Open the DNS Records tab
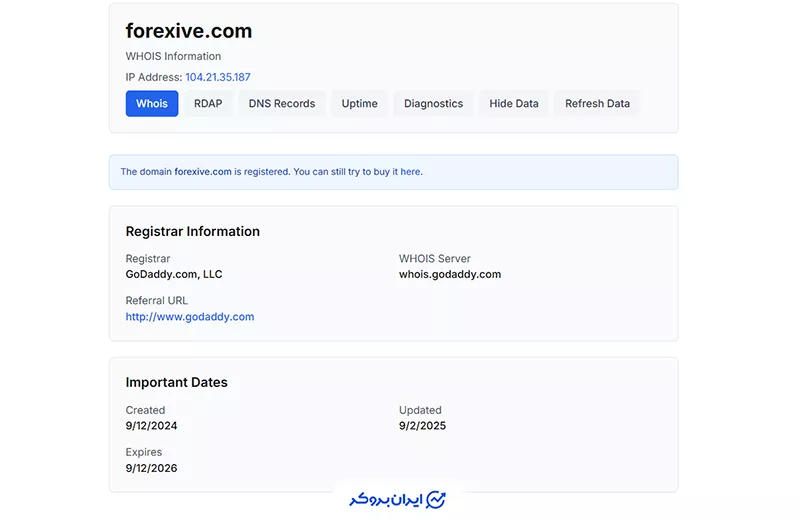The image size is (800, 521). coord(282,104)
